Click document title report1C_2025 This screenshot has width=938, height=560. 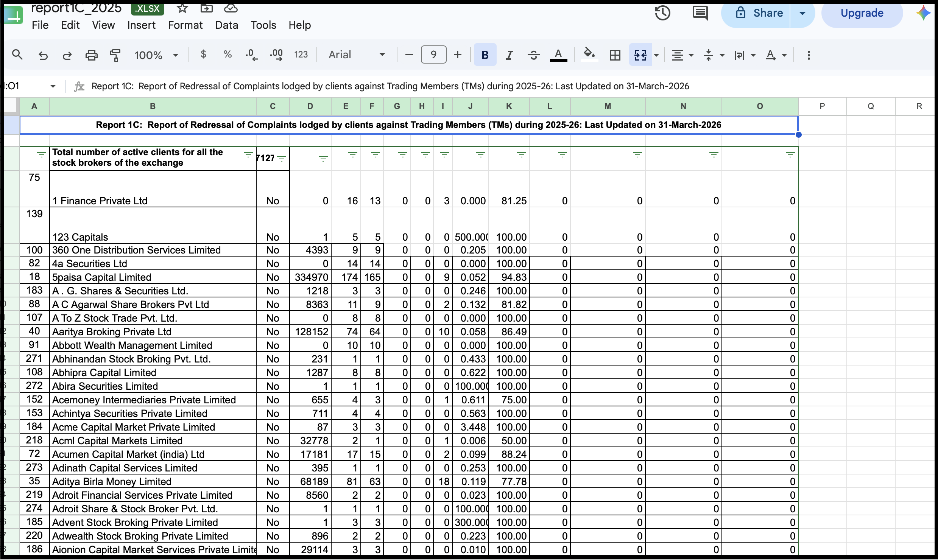(76, 8)
